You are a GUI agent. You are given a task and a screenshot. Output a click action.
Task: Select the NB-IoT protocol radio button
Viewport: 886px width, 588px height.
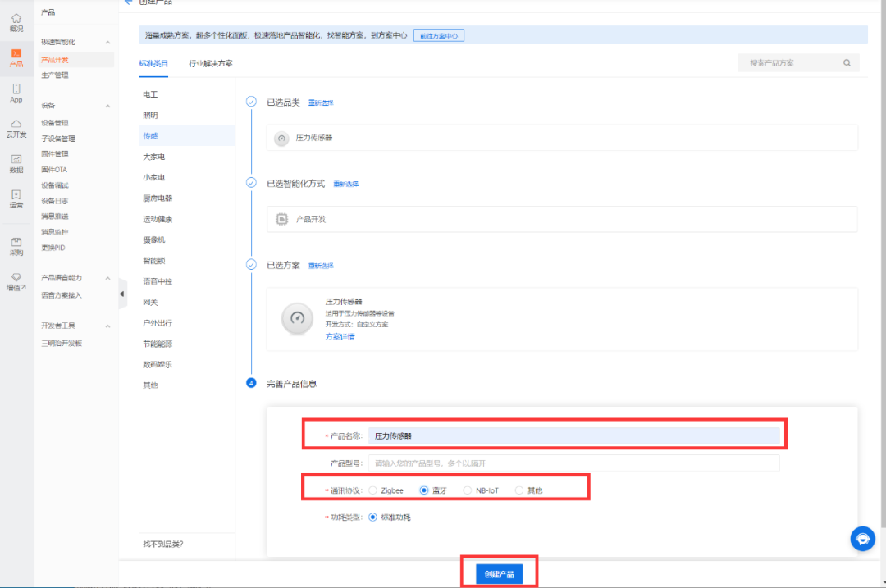click(468, 490)
